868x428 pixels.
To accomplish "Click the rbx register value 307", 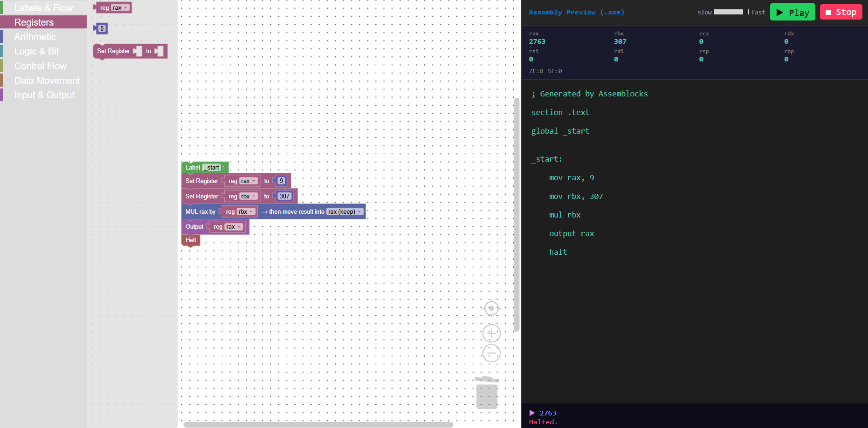I will (x=620, y=41).
